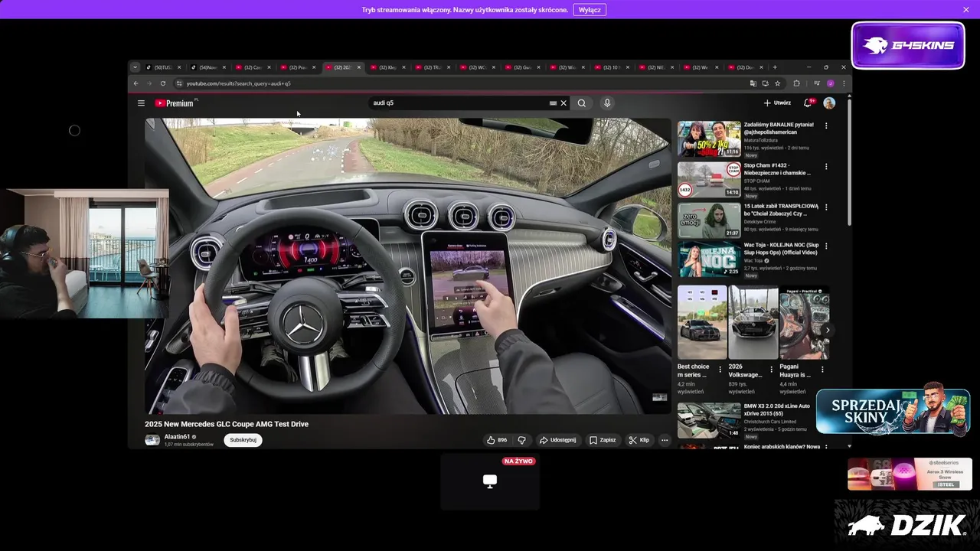Open '15 Latek zabił TRANSPŁCIOWĄ' video thumbnail
Viewport: 980px width, 551px height.
709,220
